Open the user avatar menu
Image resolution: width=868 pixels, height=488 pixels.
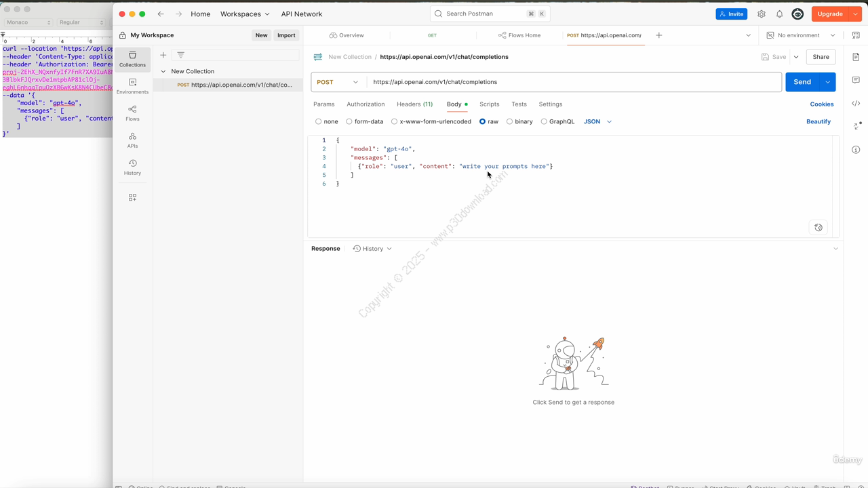tap(797, 14)
